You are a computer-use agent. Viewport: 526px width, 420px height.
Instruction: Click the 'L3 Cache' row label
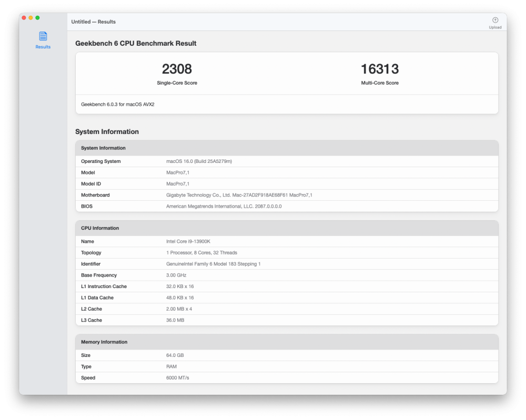[92, 320]
